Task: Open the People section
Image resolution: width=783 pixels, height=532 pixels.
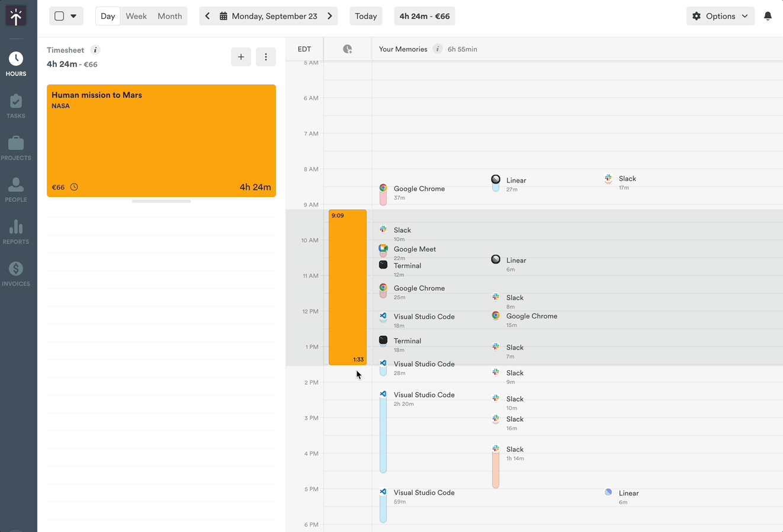Action: coord(16,190)
